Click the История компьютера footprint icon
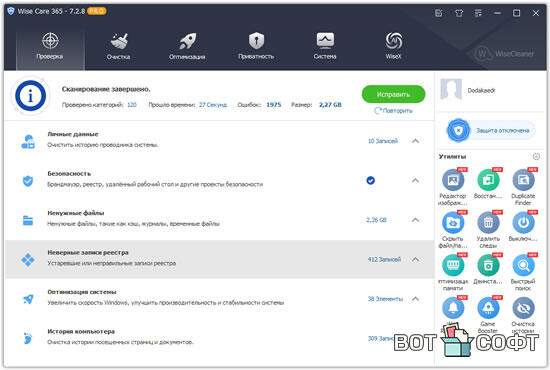The width and height of the screenshot is (550, 370). tap(28, 338)
